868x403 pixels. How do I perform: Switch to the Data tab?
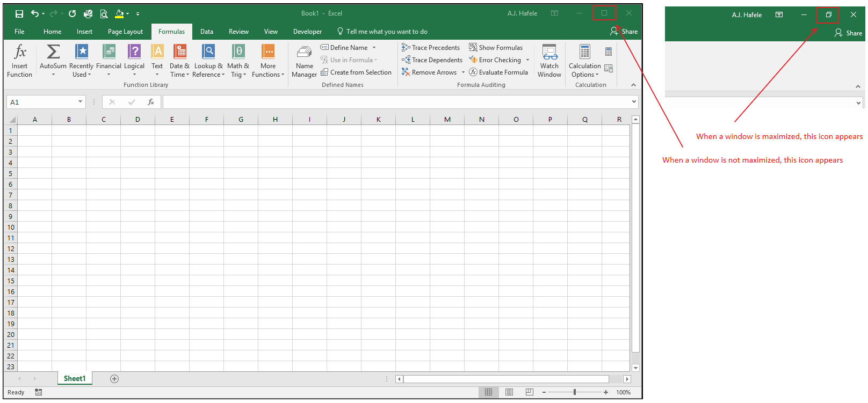[207, 32]
